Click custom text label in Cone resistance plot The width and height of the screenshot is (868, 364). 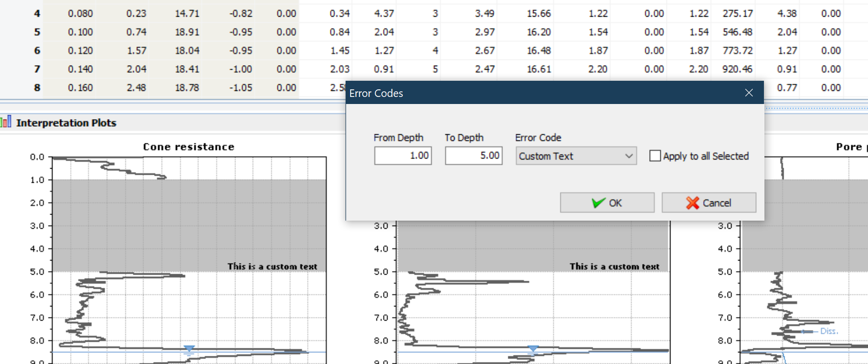coord(272,267)
